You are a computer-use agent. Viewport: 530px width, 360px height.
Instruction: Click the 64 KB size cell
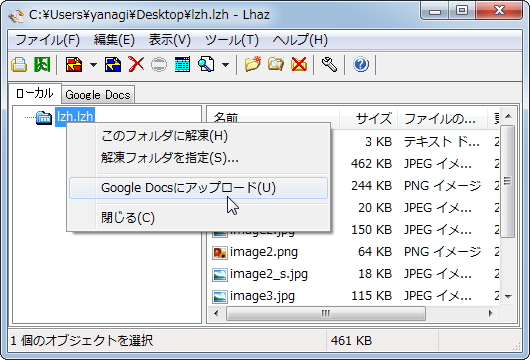pos(375,252)
